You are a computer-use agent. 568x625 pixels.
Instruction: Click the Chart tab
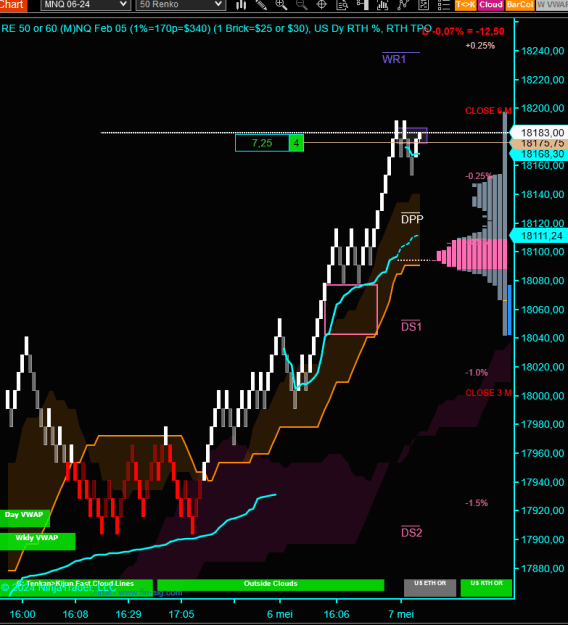[13, 5]
